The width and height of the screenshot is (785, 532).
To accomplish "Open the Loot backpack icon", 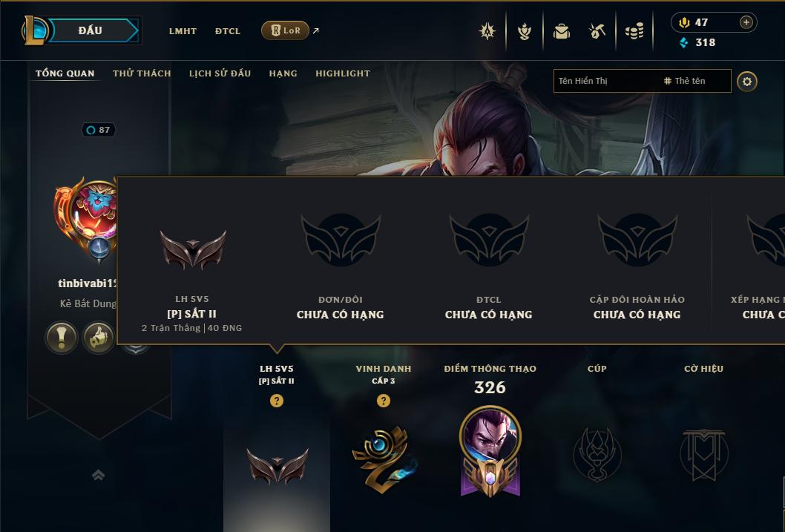I will [x=561, y=31].
